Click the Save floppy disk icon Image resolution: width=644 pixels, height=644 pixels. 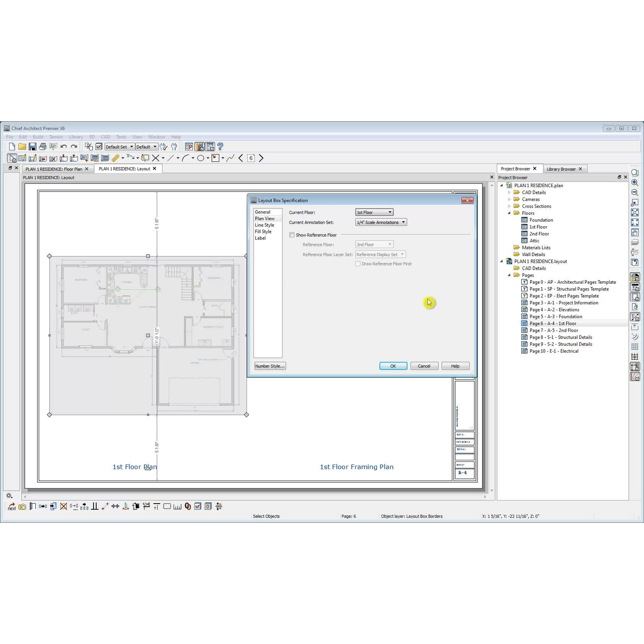tap(32, 146)
